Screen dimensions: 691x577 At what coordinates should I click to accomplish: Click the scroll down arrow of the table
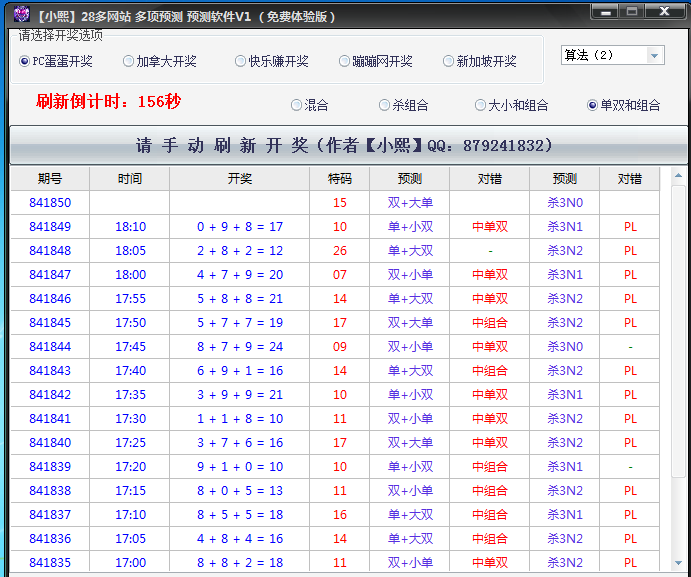(679, 563)
